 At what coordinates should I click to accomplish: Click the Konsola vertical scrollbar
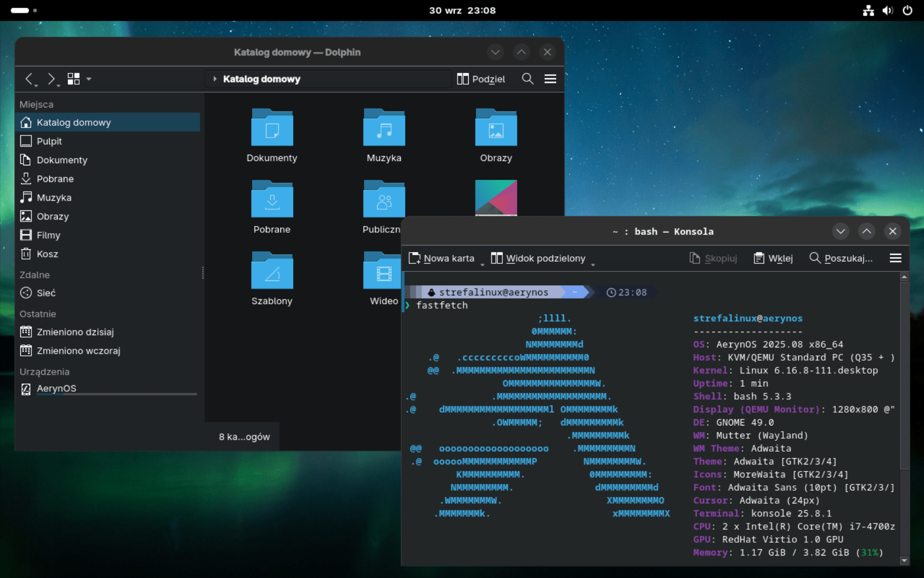904,375
